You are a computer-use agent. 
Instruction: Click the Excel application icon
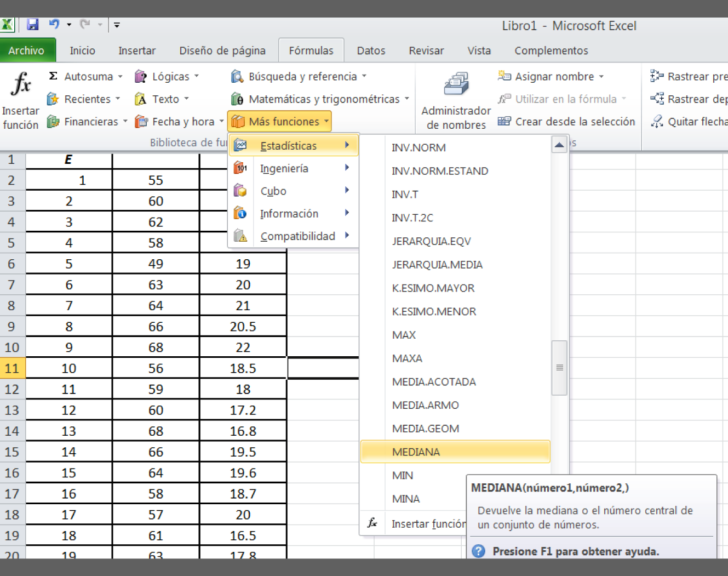pos(7,25)
